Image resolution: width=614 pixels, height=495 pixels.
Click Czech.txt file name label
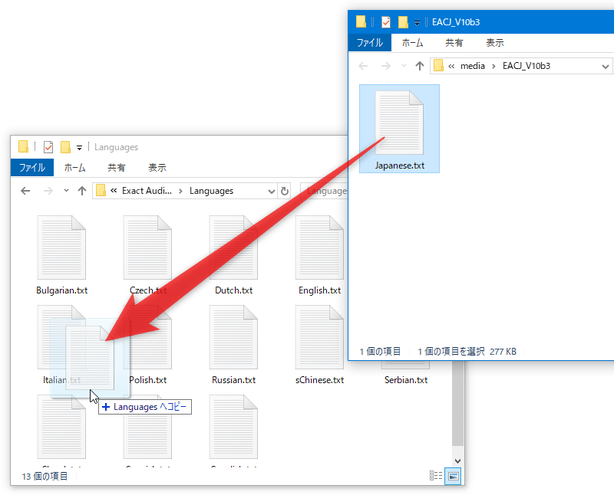pyautogui.click(x=148, y=290)
